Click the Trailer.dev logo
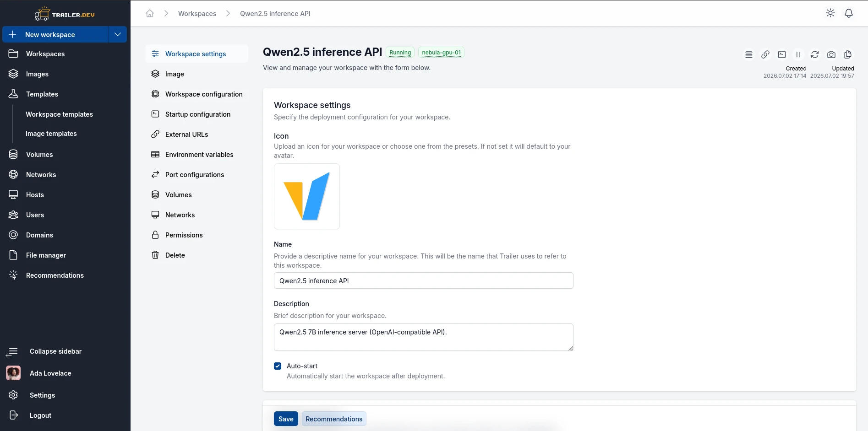 (65, 14)
